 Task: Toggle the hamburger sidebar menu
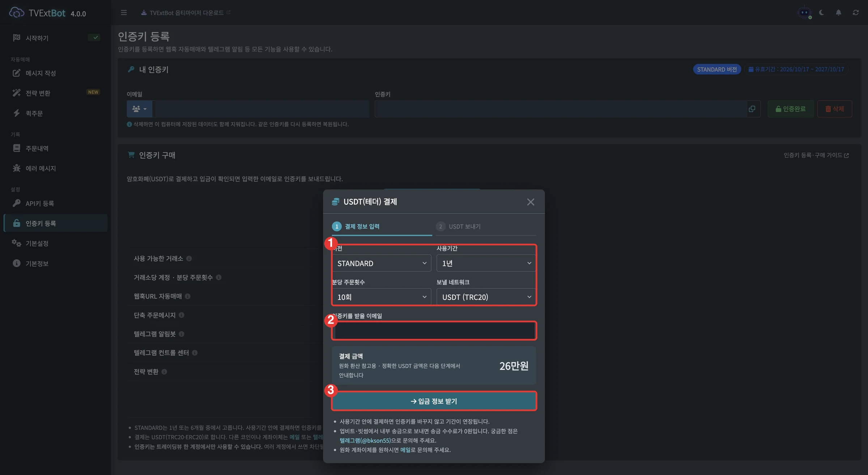[124, 13]
